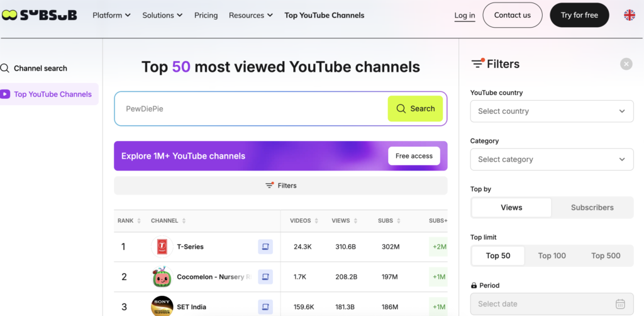
Task: Go to the Pricing page
Action: pos(206,15)
